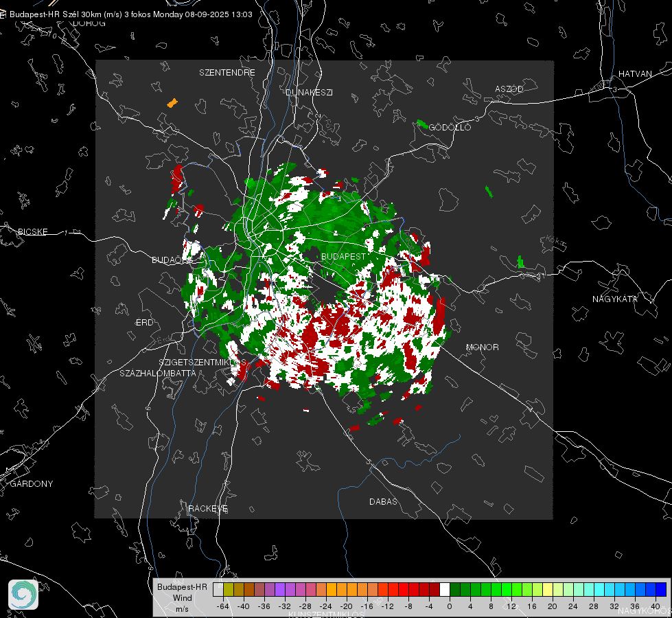672x618 pixels.
Task: Click the DOROG label
Action: [89, 23]
